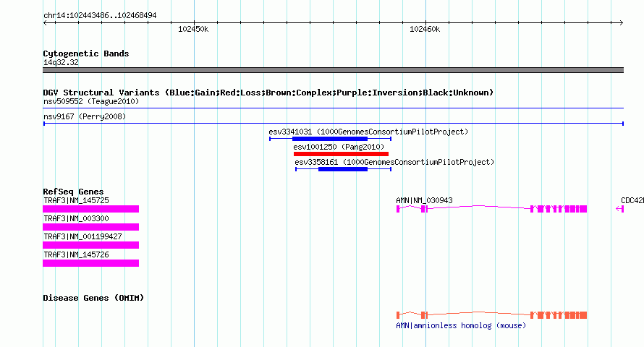Viewport: 644px width, 347px height.
Task: Click the 102460k ruler tick label
Action: pyautogui.click(x=425, y=29)
